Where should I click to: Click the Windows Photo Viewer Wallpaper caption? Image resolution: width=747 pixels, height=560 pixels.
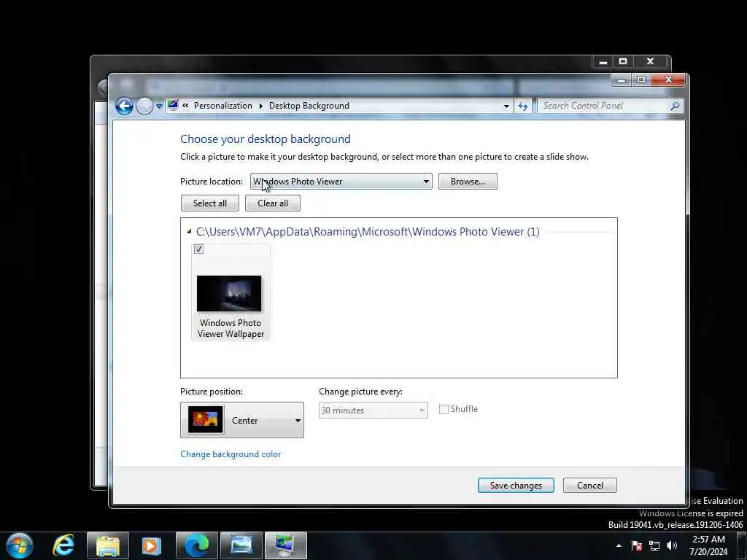(231, 328)
